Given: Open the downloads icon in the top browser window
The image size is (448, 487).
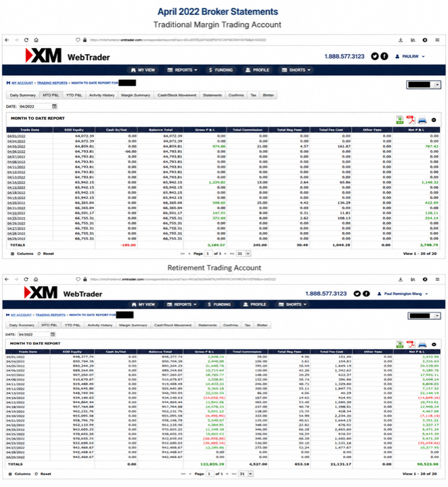Looking at the screenshot, I should click(401, 40).
